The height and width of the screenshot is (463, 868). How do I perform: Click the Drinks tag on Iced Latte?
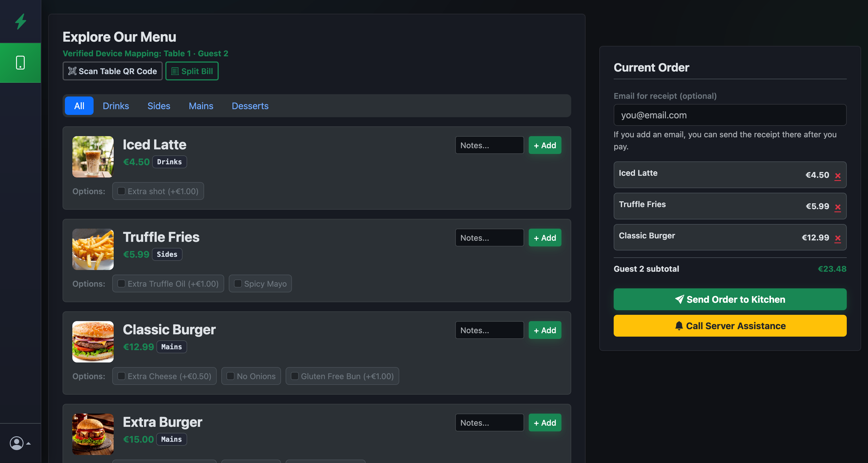(x=169, y=162)
